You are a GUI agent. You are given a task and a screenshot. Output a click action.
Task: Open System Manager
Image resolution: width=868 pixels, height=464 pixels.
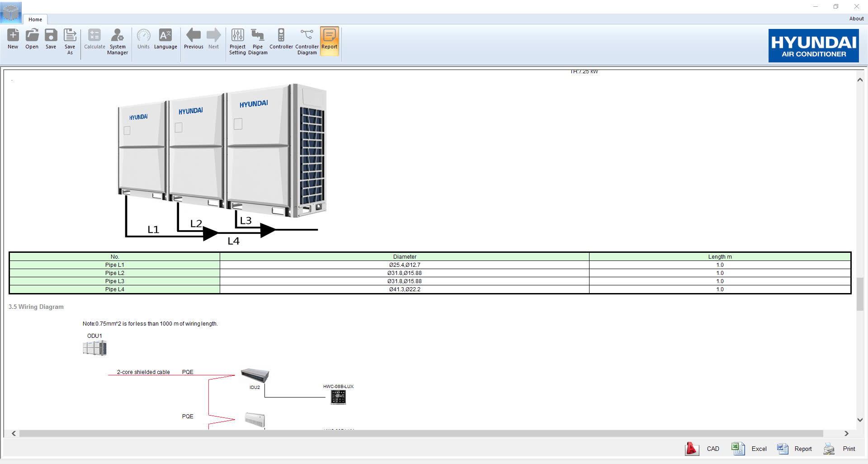(x=118, y=42)
